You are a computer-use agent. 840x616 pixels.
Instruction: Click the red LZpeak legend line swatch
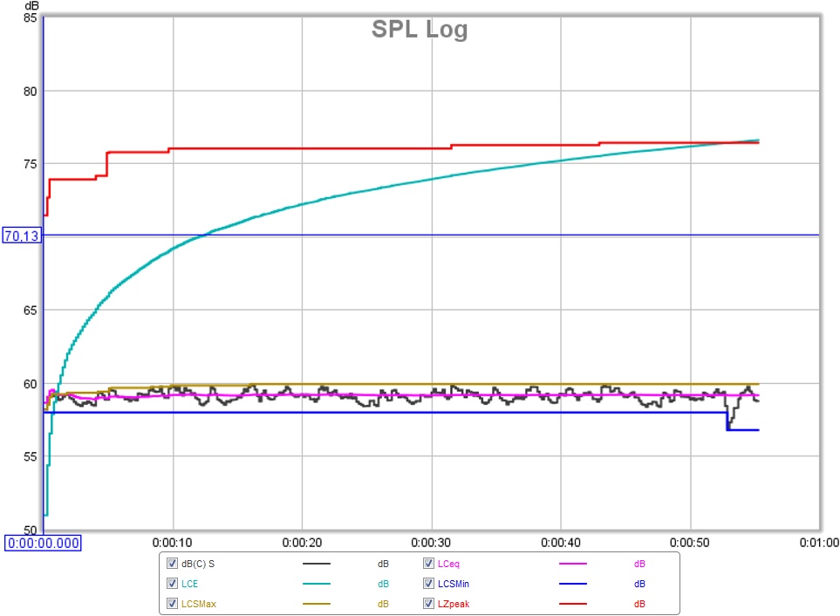pos(573,604)
